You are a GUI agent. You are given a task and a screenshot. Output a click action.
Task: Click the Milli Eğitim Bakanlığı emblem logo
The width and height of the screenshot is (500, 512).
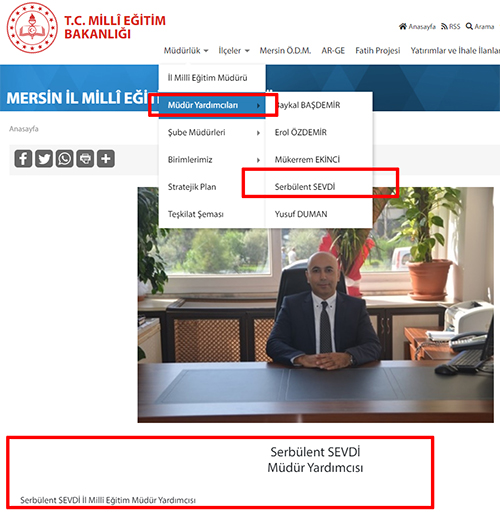pyautogui.click(x=32, y=28)
